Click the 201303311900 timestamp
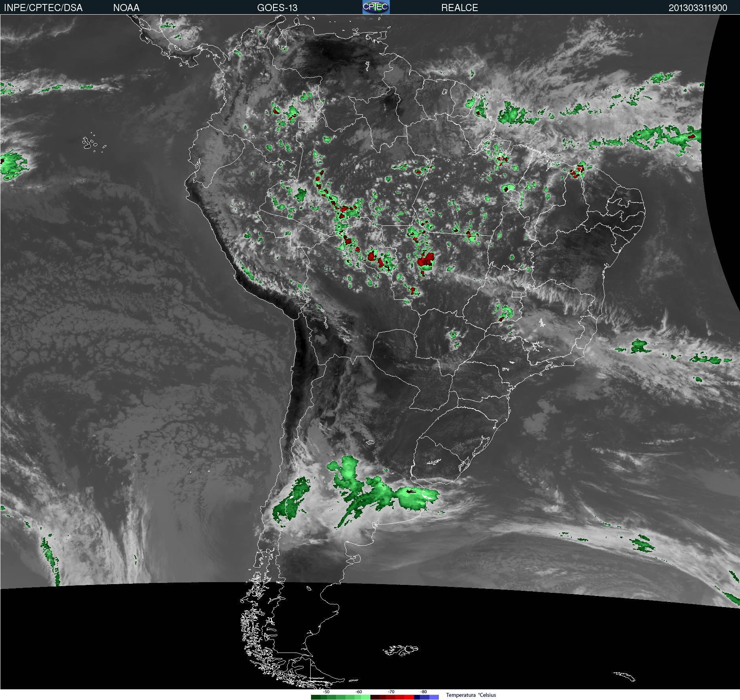 click(698, 8)
